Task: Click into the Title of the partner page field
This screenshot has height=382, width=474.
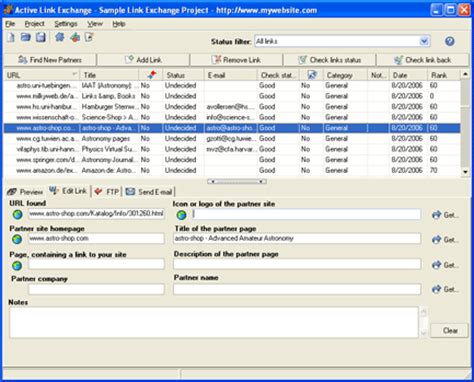Action: pyautogui.click(x=297, y=238)
